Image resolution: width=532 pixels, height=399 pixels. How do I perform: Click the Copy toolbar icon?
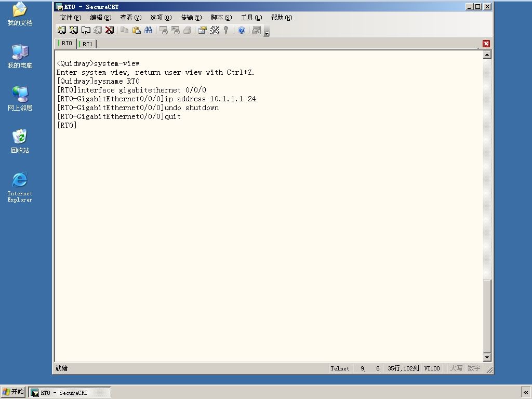125,30
